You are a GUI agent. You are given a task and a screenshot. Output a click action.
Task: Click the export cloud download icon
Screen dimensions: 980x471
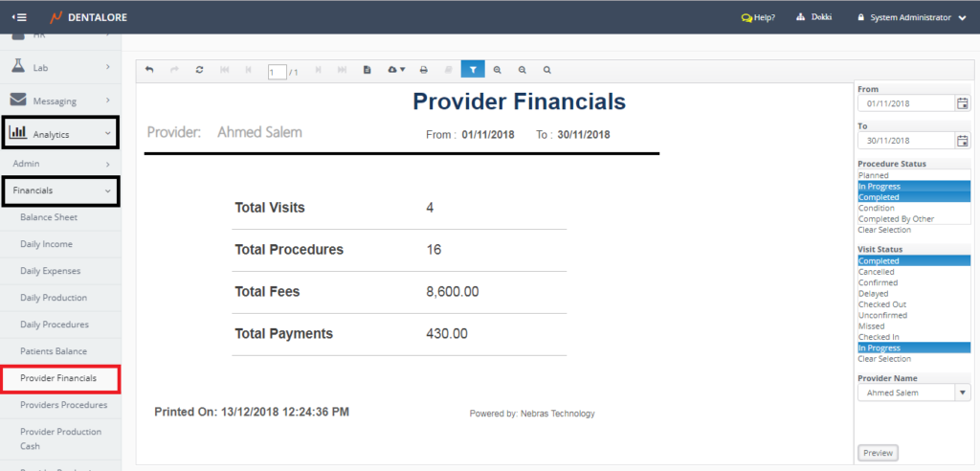[x=396, y=70]
